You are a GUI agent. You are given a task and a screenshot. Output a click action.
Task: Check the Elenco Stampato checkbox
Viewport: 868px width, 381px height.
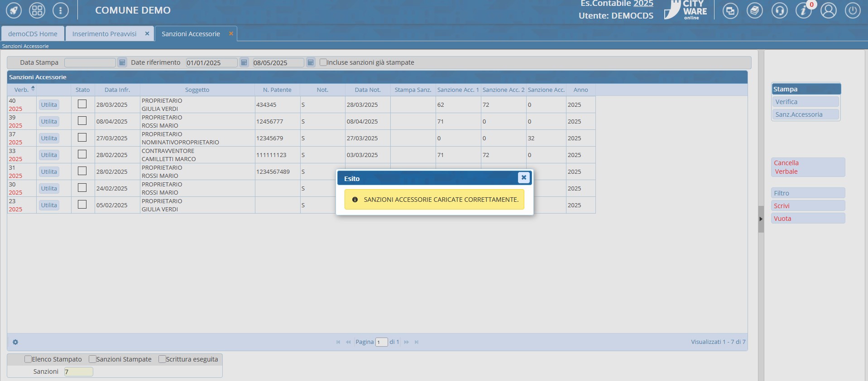[x=28, y=359]
